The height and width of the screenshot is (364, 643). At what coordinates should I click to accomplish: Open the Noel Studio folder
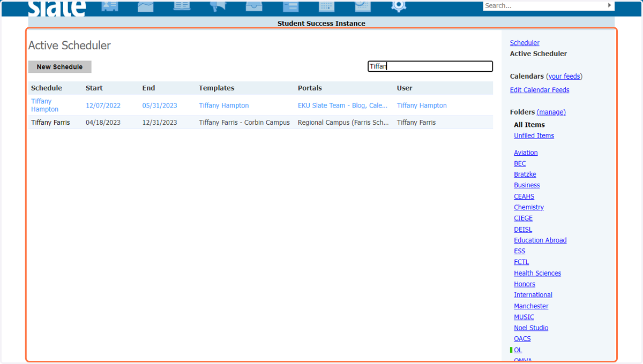(x=531, y=328)
